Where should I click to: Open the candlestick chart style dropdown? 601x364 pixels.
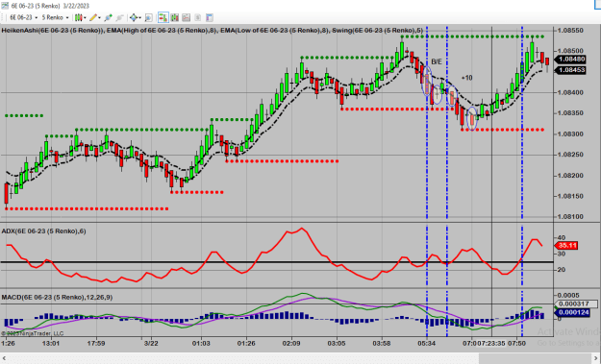pos(80,17)
